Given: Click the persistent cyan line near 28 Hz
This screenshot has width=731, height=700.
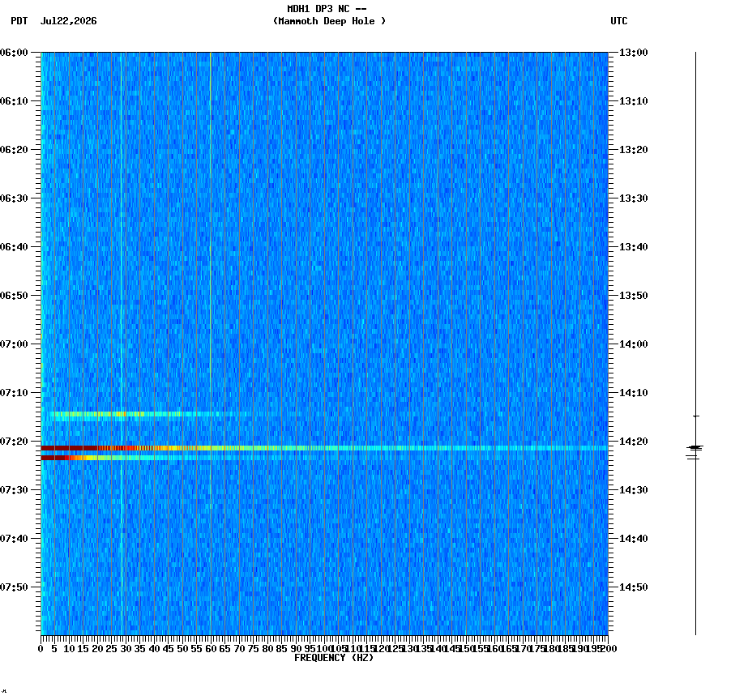Looking at the screenshot, I should coord(122,344).
